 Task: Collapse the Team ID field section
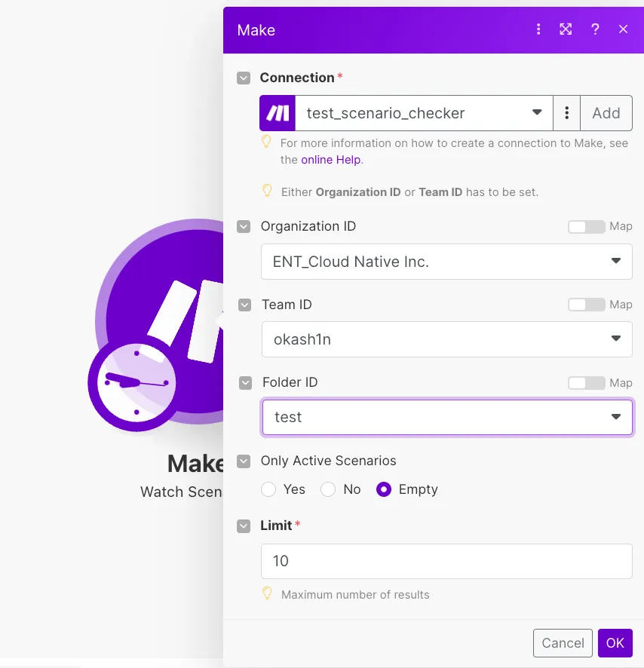pyautogui.click(x=244, y=305)
